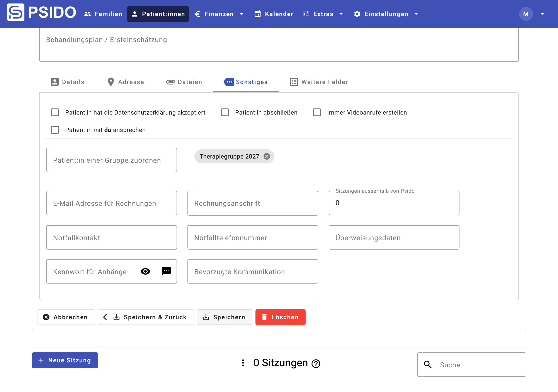558x392 pixels.
Task: Click the E-Mail Adresse für Rechnungen field
Action: [x=112, y=203]
